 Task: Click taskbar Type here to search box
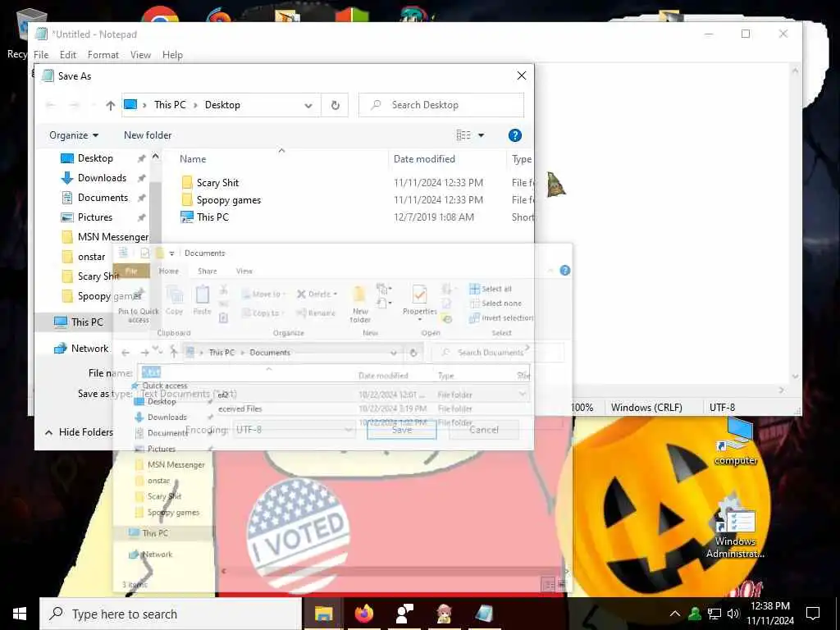coord(171,614)
